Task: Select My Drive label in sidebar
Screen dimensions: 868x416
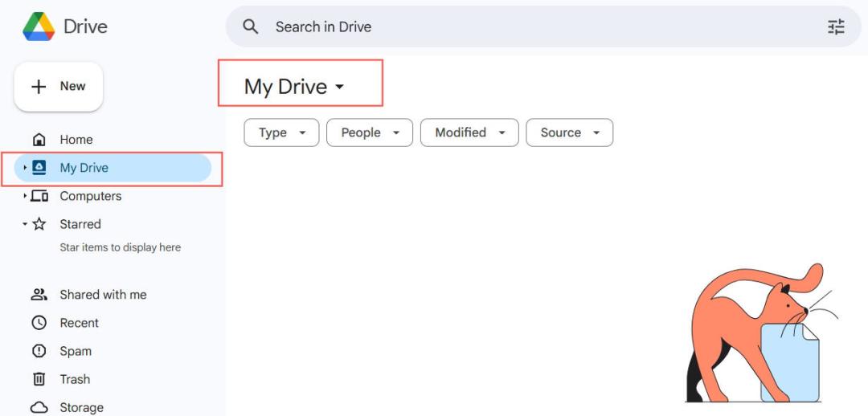Action: point(84,168)
